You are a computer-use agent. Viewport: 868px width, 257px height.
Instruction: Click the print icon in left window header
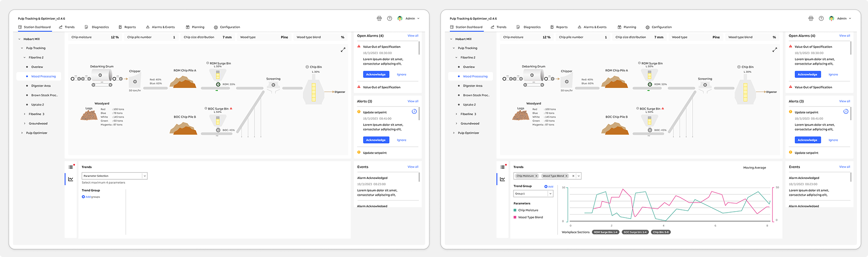pos(379,18)
